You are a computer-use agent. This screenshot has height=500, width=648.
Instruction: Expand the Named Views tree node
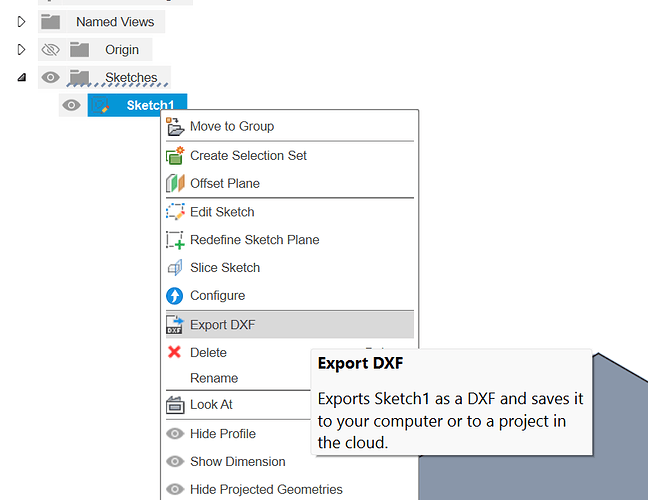point(22,21)
